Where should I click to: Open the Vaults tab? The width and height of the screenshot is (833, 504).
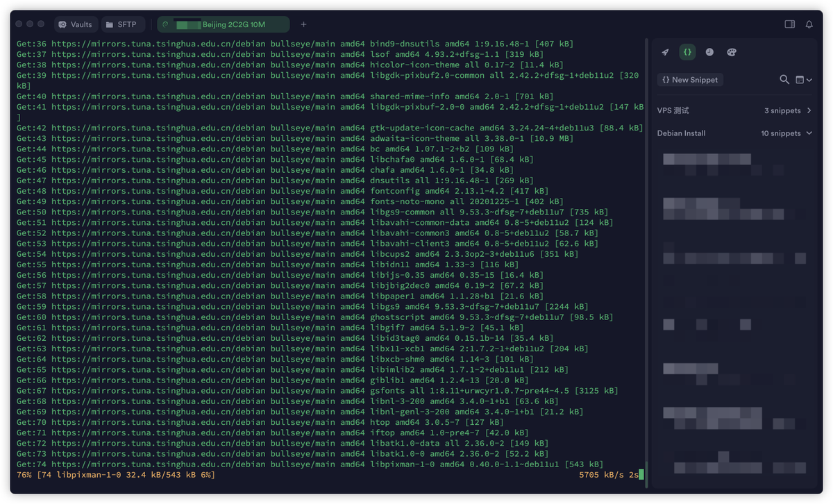tap(76, 24)
